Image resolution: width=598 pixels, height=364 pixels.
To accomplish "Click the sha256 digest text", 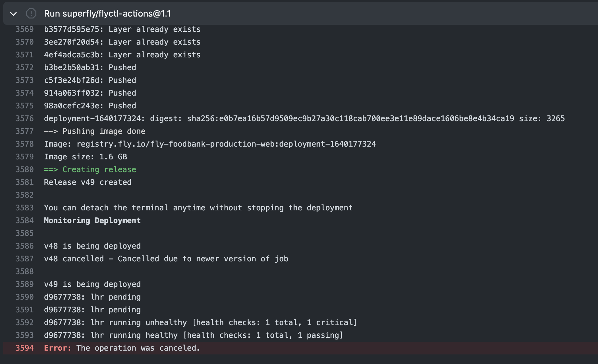I will point(350,119).
